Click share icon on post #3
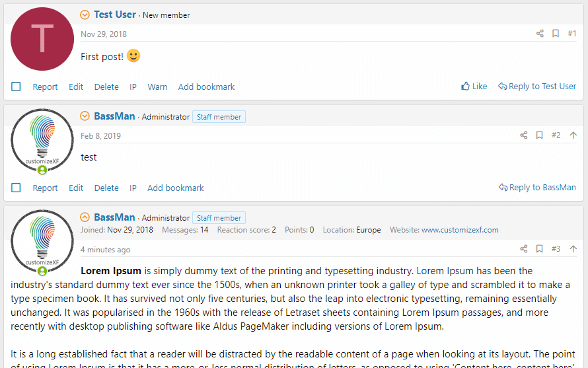 pyautogui.click(x=524, y=249)
